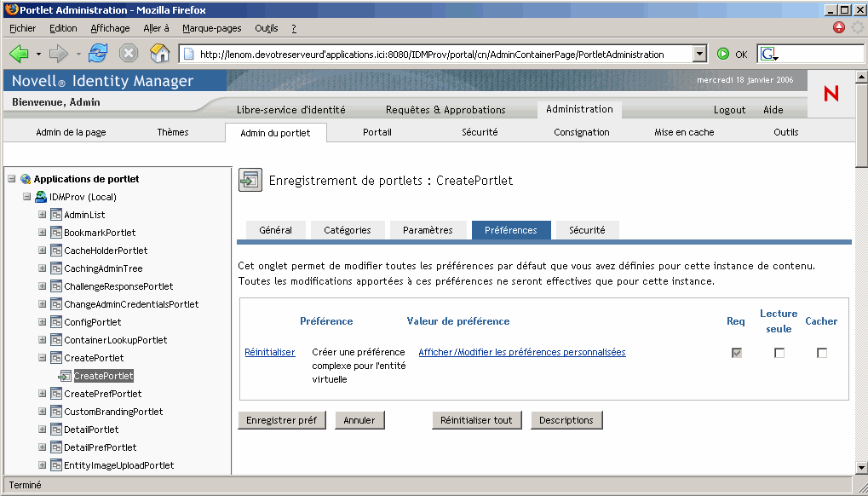
Task: Collapse the IDMProv (Local) node
Action: pyautogui.click(x=27, y=197)
